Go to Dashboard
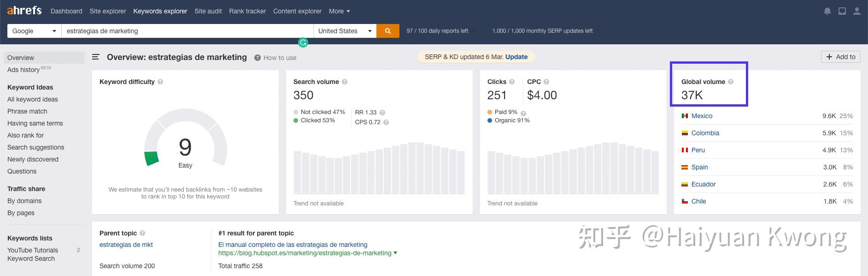This screenshot has width=868, height=276. [x=66, y=11]
